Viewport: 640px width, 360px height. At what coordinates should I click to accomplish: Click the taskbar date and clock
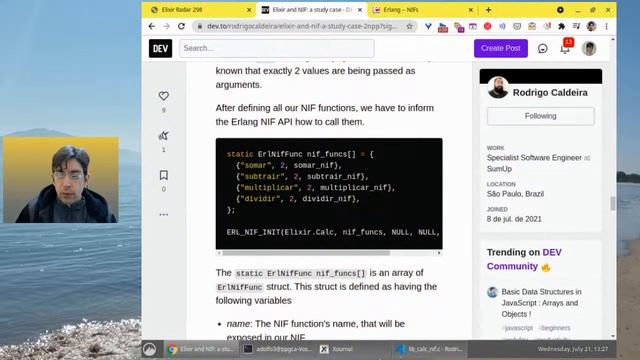tap(573, 349)
